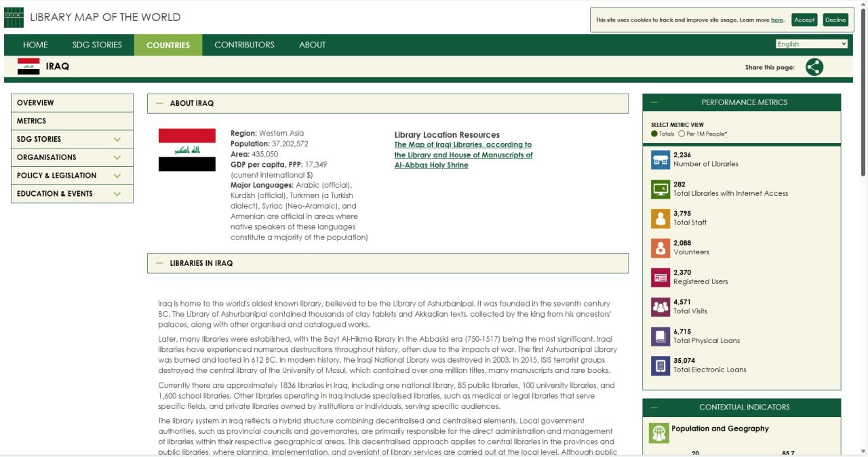Click the Population and Geography globe icon

pos(659,433)
